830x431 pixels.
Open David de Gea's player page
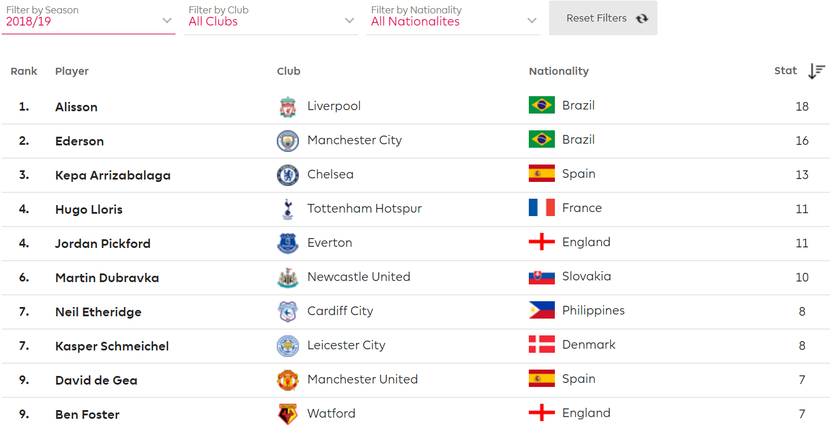pos(96,380)
